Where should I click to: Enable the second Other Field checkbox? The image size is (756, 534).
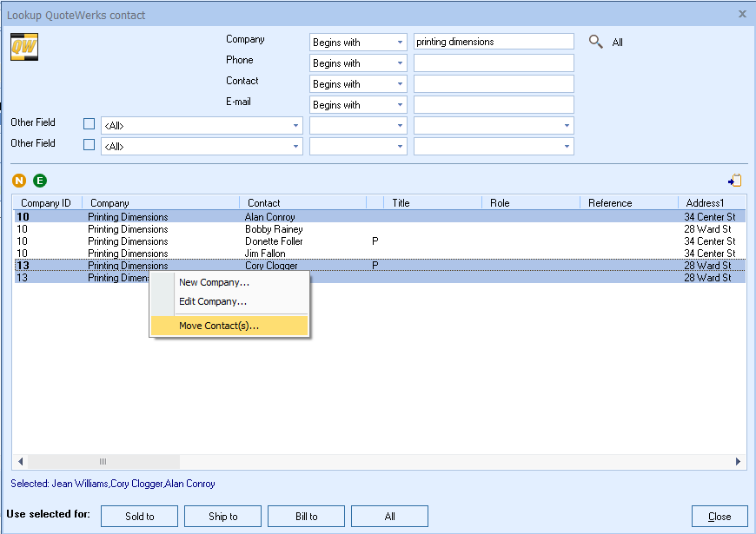[x=89, y=146]
